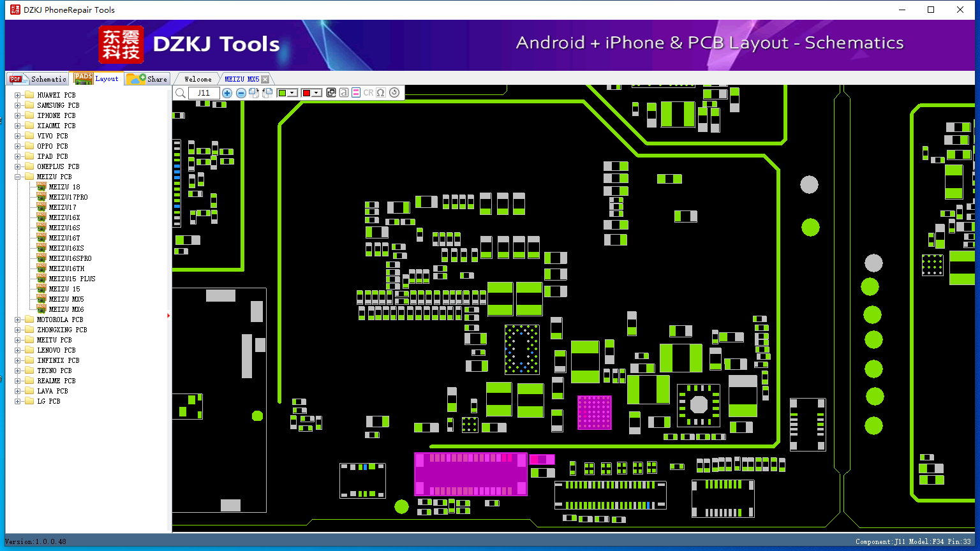Expand the MOTOROLA PCB folder
980x551 pixels.
18,320
